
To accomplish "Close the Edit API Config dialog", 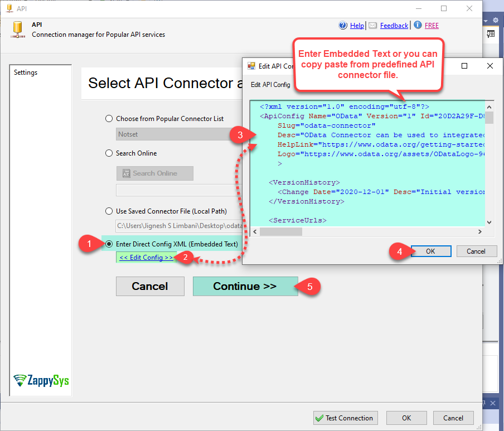I will pos(490,66).
